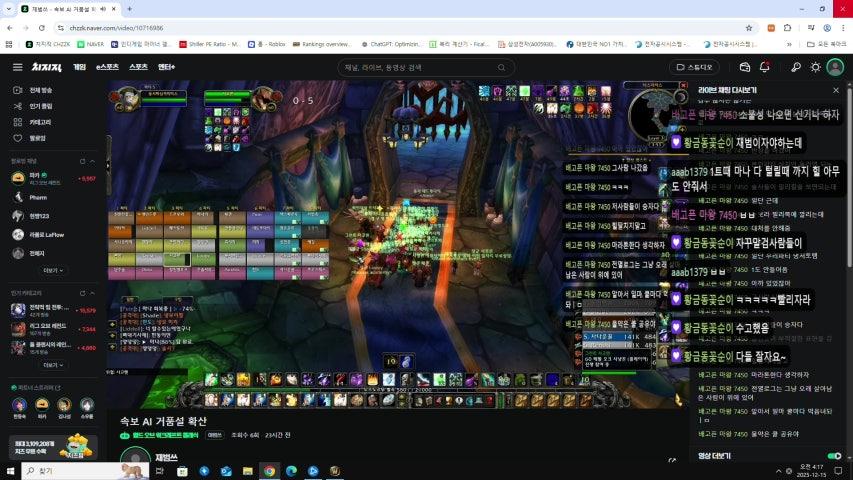
Task: Click the search magnifier icon
Action: (x=501, y=67)
